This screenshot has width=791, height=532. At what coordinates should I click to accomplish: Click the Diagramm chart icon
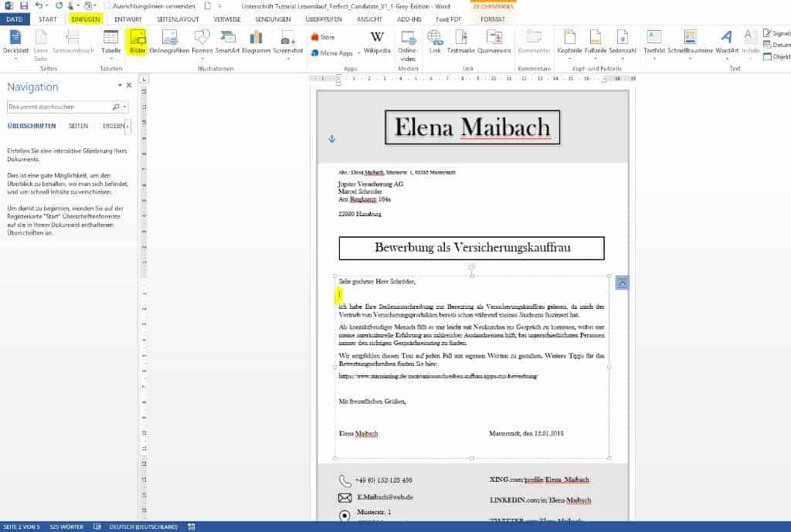coord(256,42)
